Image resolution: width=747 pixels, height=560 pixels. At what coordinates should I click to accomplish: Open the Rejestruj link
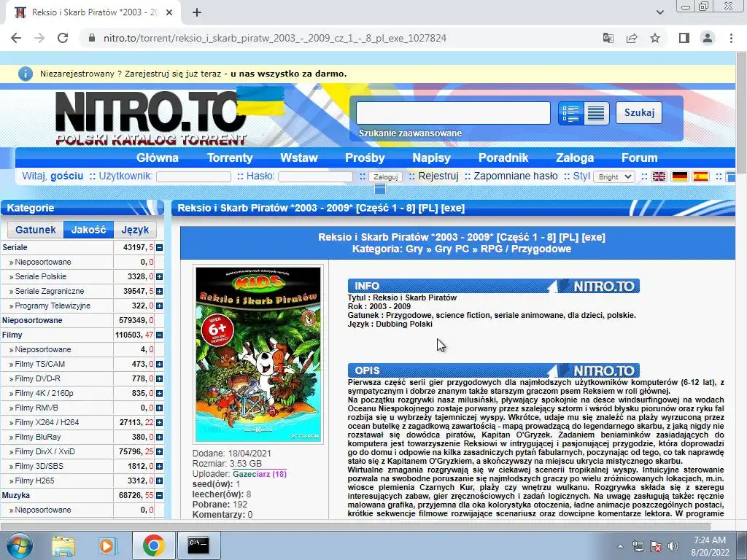click(x=438, y=176)
